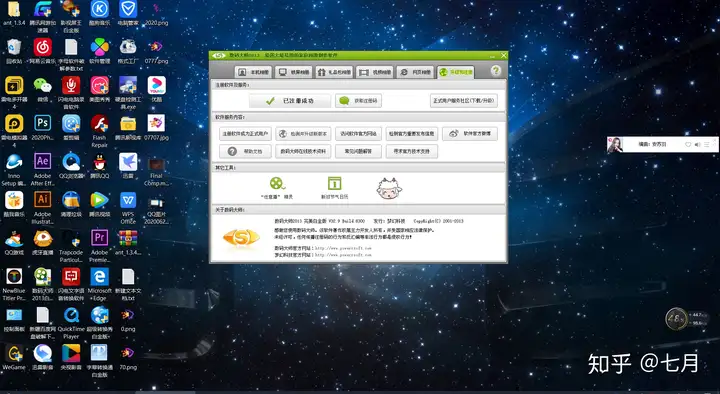Screen dimensions: 720x394
Task: Open the 虎牙直播 desktop icon
Action: [x=42, y=238]
